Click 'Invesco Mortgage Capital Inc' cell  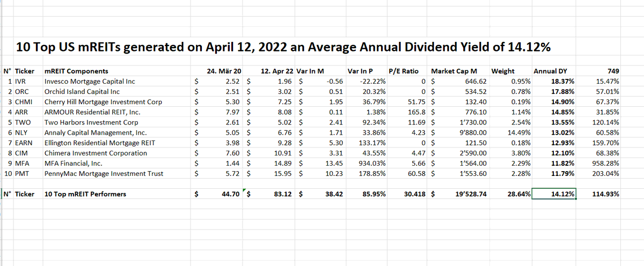(x=90, y=81)
